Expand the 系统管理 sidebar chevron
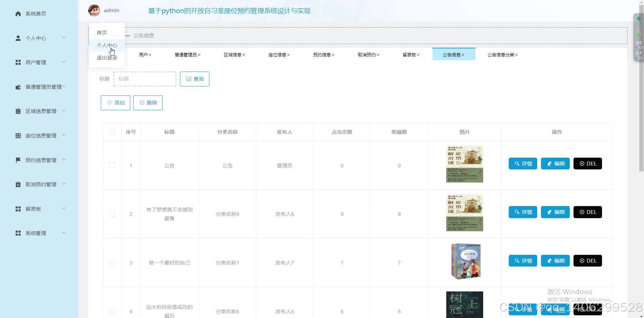644x318 pixels. [64, 232]
